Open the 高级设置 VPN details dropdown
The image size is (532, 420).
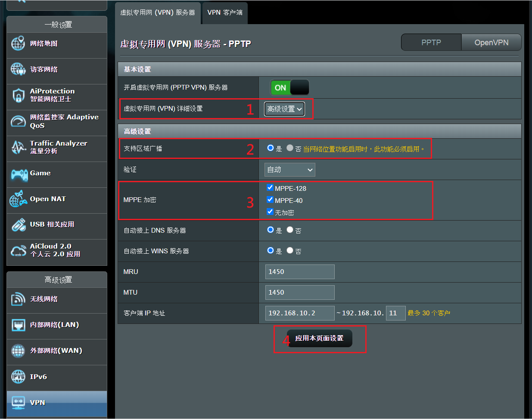284,109
